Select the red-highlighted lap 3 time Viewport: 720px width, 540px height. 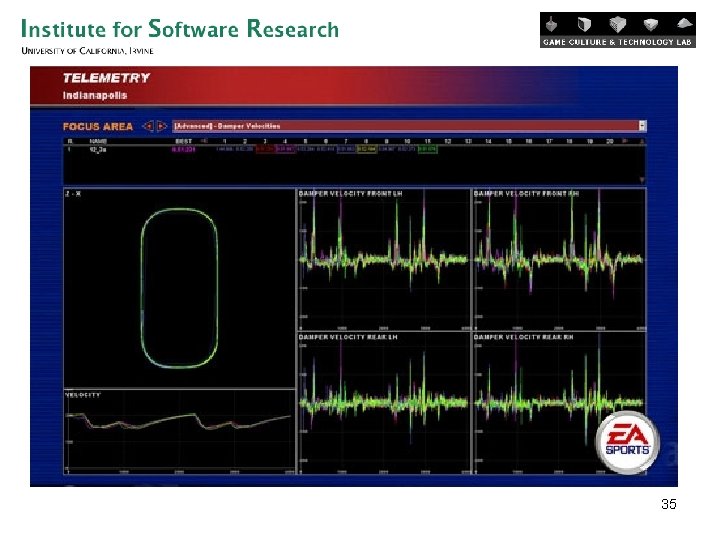(265, 149)
